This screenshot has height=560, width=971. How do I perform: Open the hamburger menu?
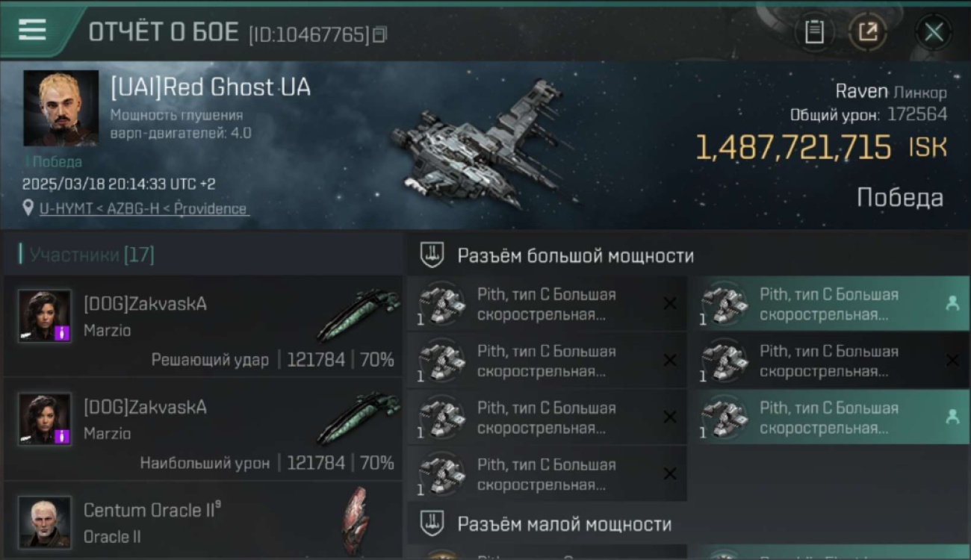click(32, 30)
